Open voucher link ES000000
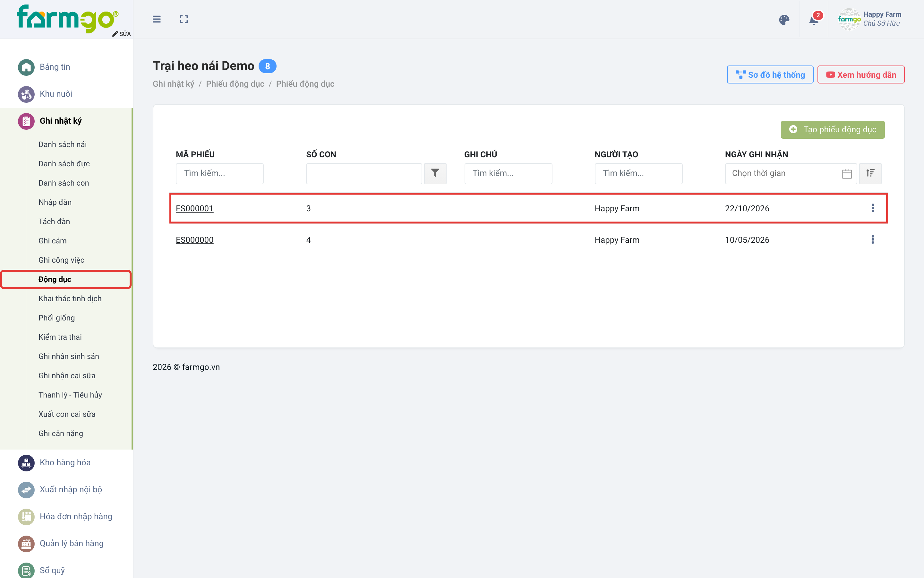 tap(194, 240)
